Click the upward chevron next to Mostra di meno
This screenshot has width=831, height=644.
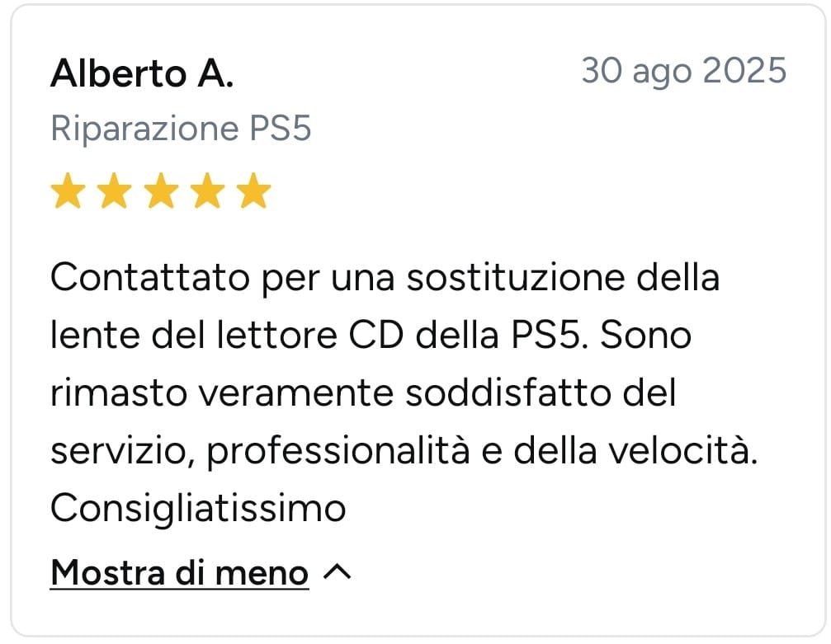point(338,571)
